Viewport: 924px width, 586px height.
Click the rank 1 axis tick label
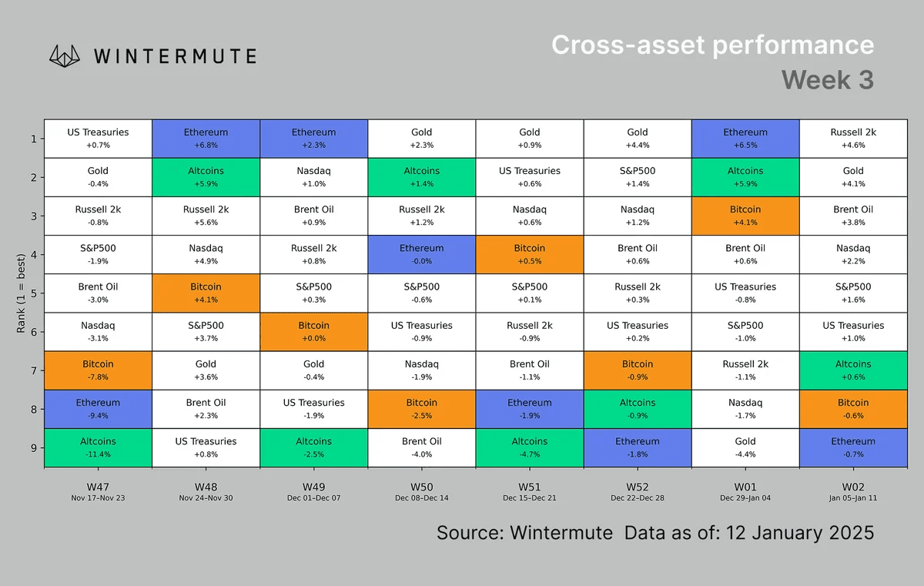click(x=33, y=139)
